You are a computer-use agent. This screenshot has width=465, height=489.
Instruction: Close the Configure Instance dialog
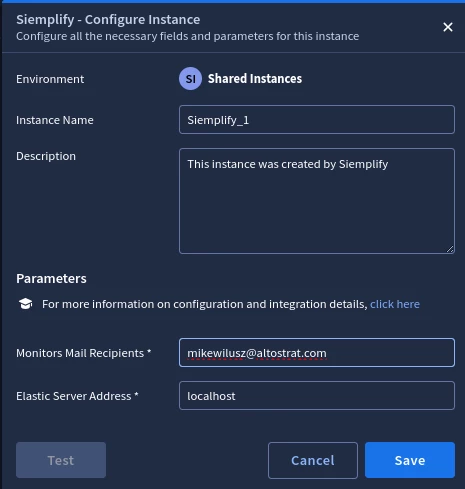coord(448,27)
